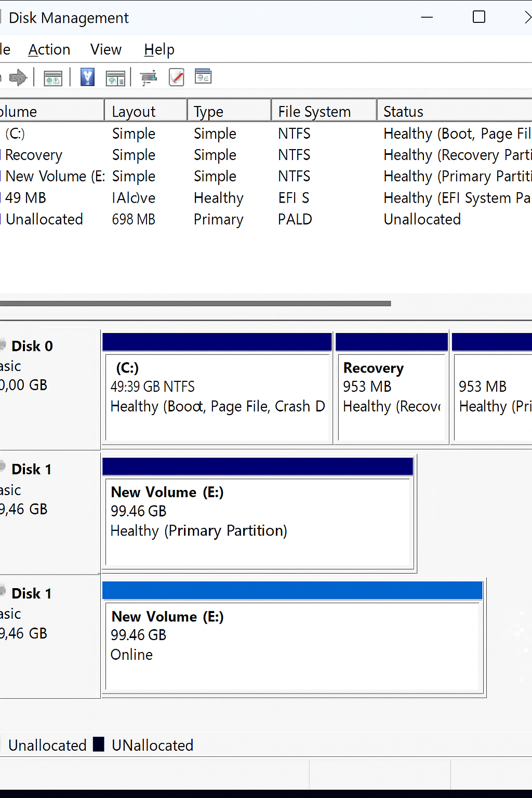532x798 pixels.
Task: Select Disk 1 label beside the Online volume
Action: coord(50,637)
